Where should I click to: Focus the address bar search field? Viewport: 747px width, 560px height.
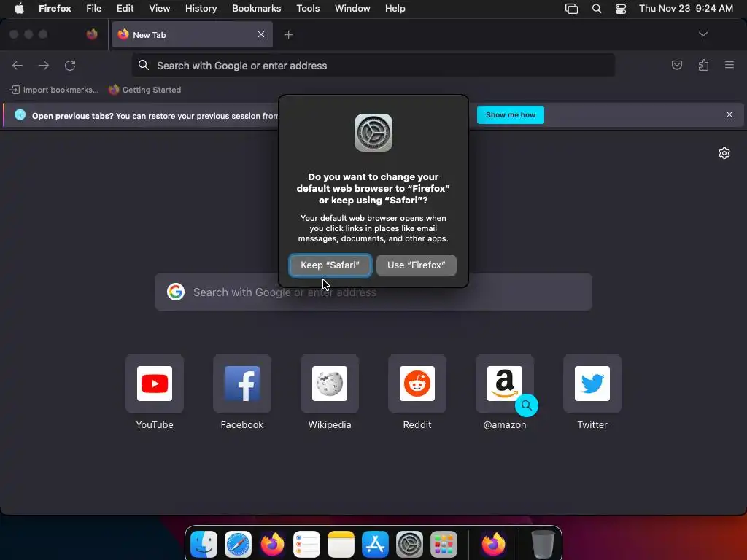[373, 65]
